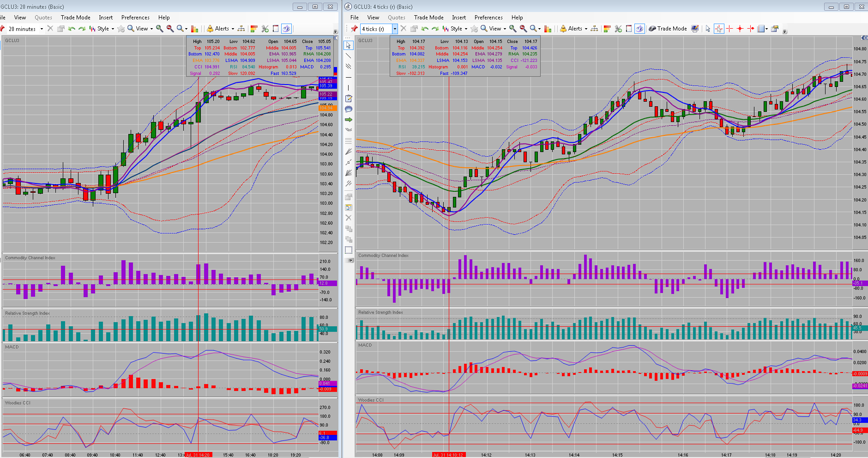This screenshot has width=868, height=458.
Task: Add a speech bubble annotation
Action: coord(349,109)
